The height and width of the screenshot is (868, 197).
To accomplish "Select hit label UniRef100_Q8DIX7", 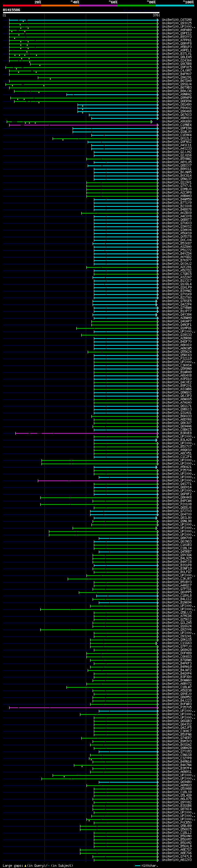I will [x=176, y=165].
